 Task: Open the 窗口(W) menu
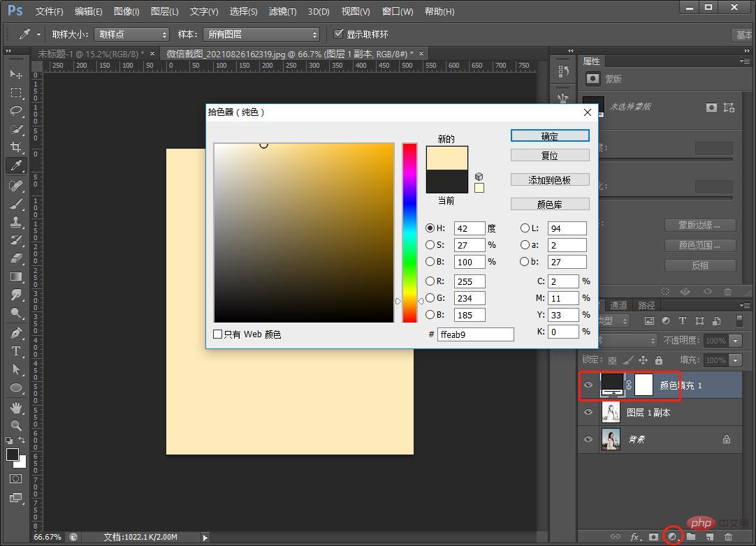click(398, 11)
